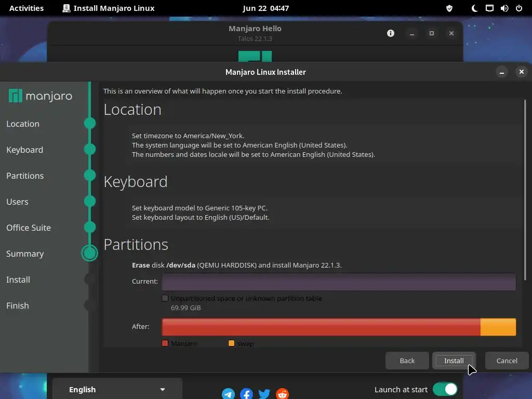Click the Location step progress dot

coord(89,123)
